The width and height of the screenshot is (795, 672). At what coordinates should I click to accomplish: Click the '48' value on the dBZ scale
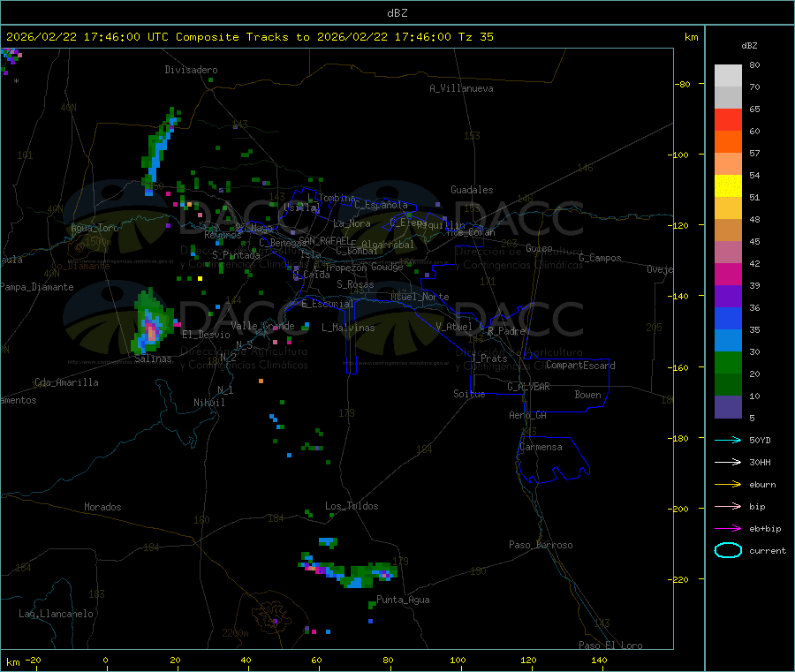pos(754,220)
